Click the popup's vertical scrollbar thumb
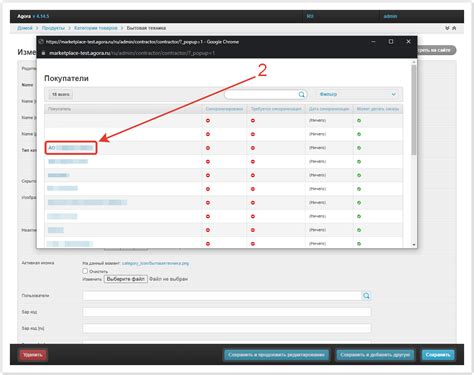This screenshot has width=474, height=375. (414, 110)
